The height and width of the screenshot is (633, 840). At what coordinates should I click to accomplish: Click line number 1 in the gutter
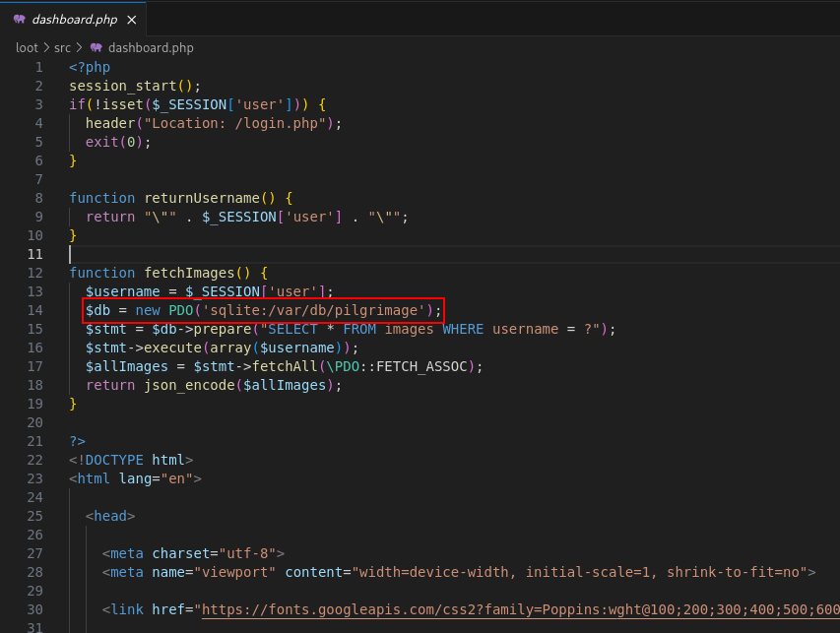point(38,67)
